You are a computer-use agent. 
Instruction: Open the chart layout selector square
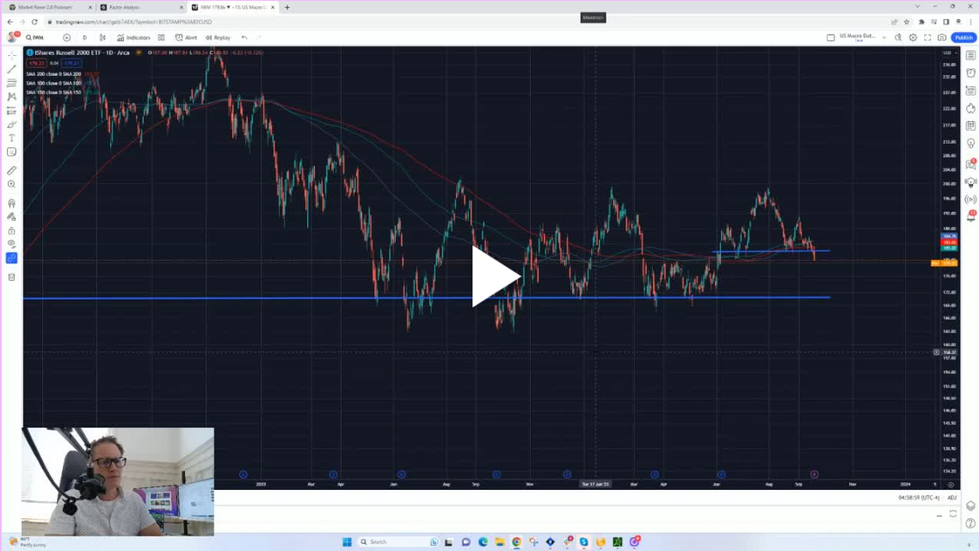point(830,38)
